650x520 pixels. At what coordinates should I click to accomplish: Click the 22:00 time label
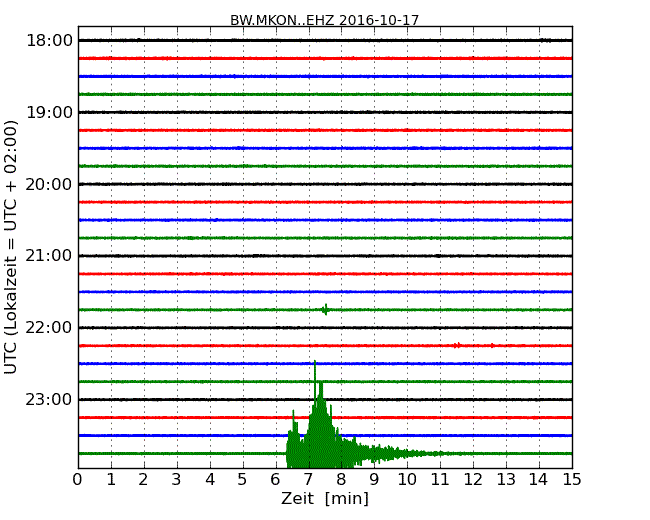click(x=49, y=328)
